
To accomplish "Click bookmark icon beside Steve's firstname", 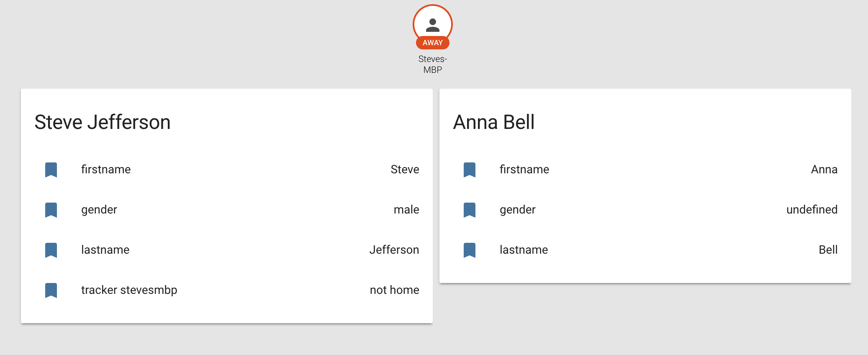I will click(51, 170).
